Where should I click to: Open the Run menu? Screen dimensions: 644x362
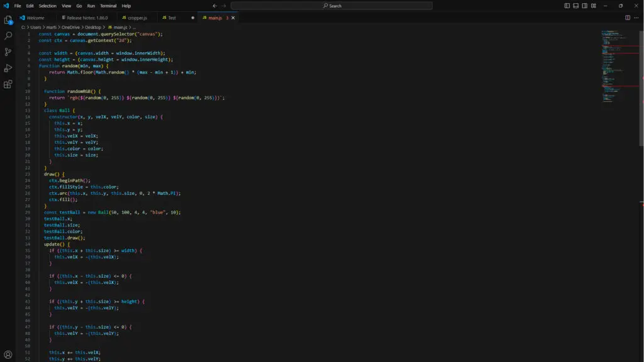pyautogui.click(x=91, y=6)
